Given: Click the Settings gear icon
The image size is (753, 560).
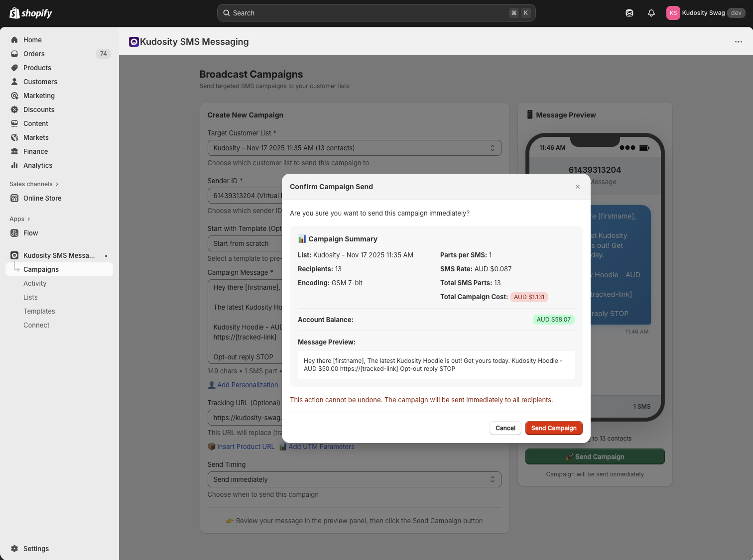Looking at the screenshot, I should point(14,549).
